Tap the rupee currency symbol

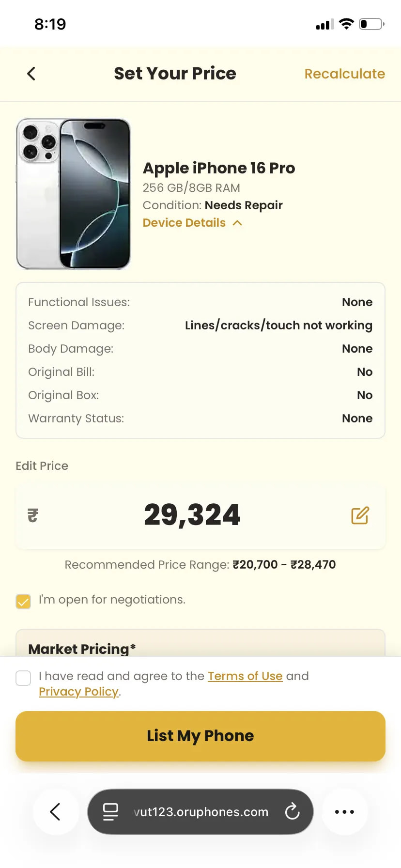(x=33, y=515)
